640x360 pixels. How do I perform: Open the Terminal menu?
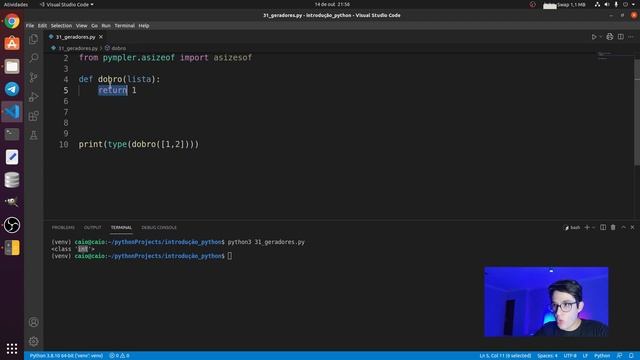(124, 26)
